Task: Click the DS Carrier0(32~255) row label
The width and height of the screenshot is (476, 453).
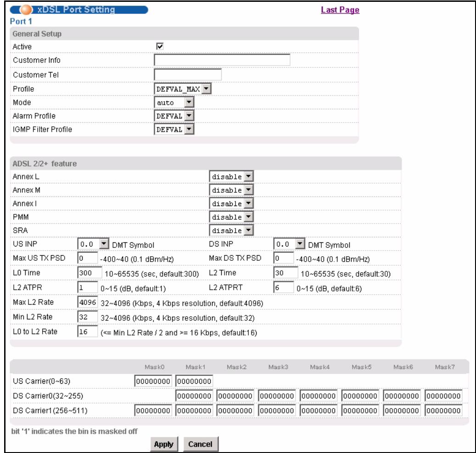Action: (48, 396)
